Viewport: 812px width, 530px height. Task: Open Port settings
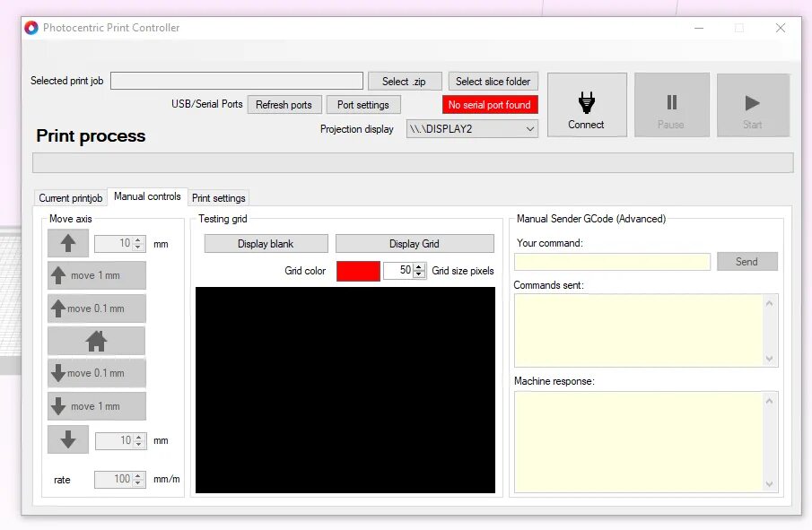363,105
